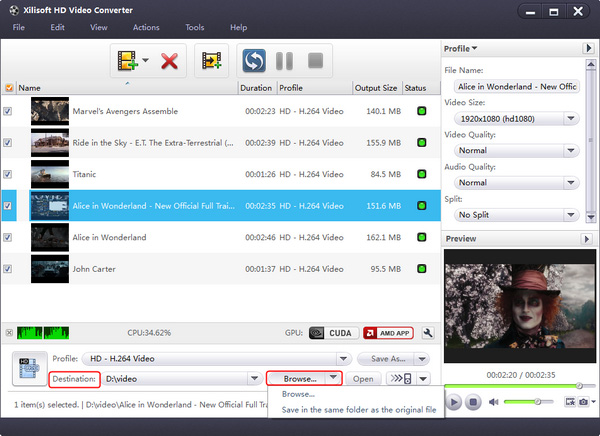
Task: Uncheck Marvel's Avengers Assemble checkbox
Action: pos(9,112)
